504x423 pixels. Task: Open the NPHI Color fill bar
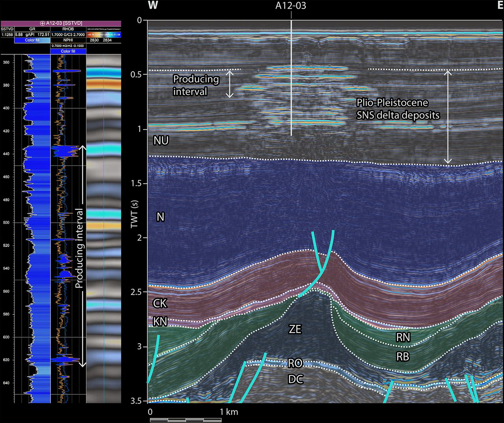coord(68,51)
